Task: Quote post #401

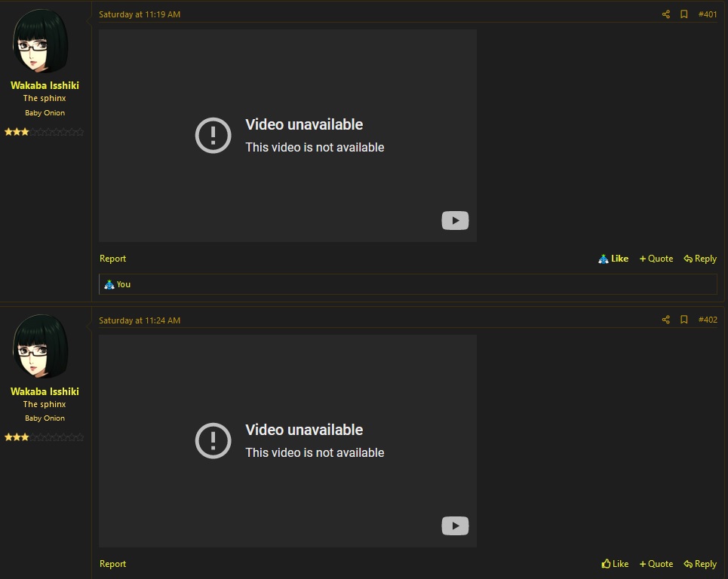Action: [656, 259]
